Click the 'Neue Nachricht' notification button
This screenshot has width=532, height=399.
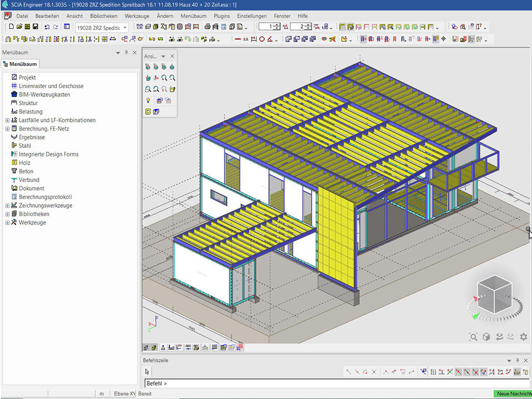[x=512, y=393]
